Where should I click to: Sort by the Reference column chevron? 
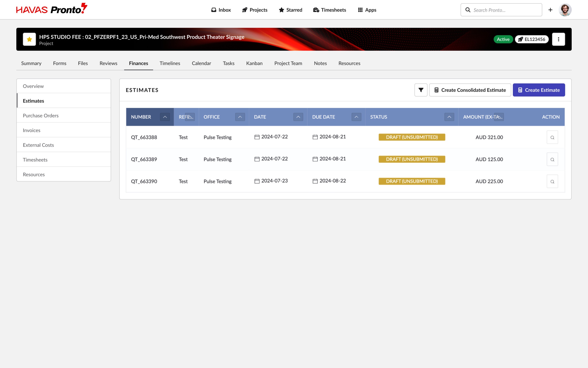point(190,117)
